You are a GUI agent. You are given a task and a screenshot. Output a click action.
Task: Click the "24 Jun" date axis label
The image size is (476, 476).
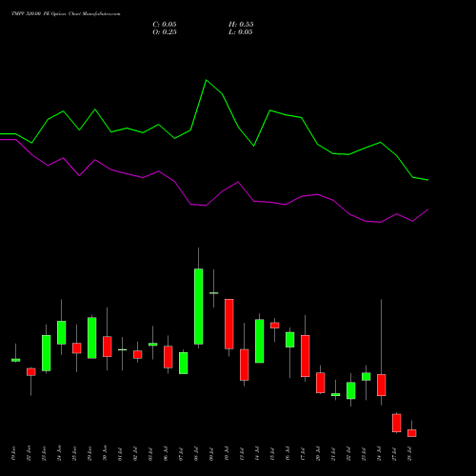tap(59, 453)
